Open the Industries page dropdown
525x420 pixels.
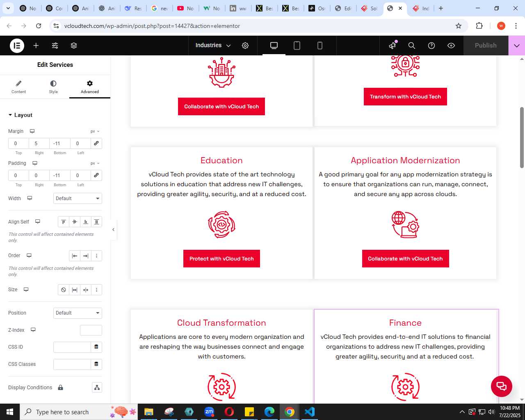click(213, 46)
